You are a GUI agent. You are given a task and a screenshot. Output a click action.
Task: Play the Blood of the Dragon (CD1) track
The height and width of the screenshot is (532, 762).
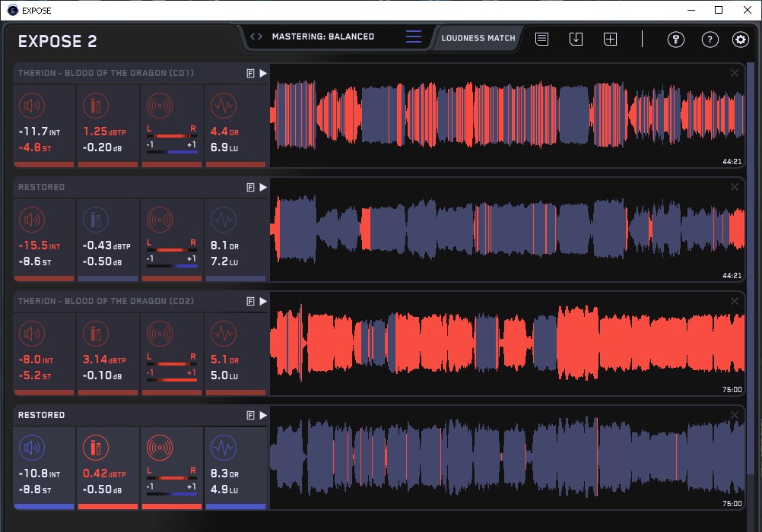(263, 73)
